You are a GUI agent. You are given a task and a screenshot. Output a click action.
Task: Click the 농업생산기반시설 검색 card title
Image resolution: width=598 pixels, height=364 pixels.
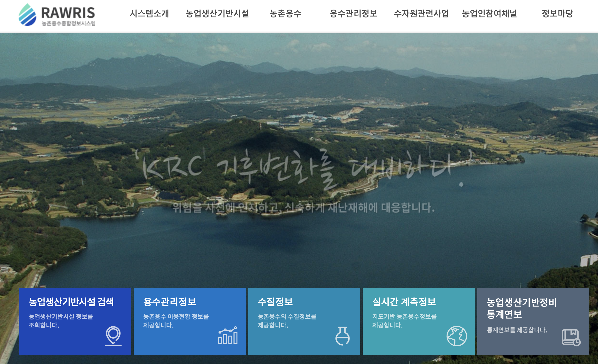pos(71,302)
